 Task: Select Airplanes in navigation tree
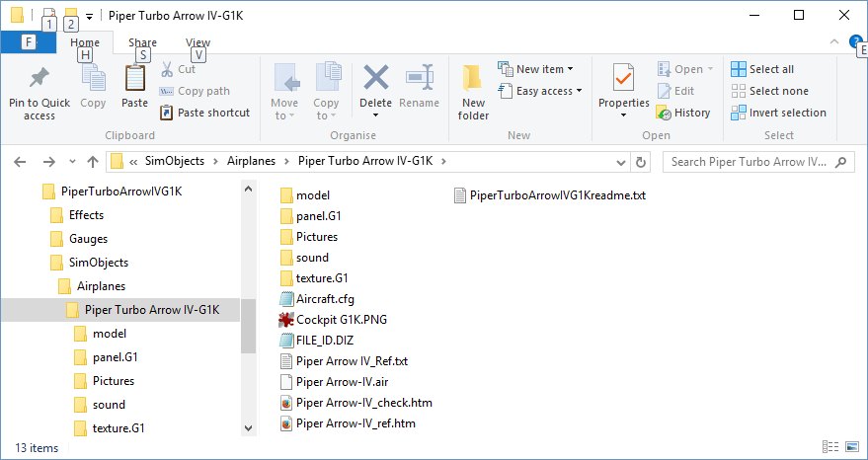(92, 286)
